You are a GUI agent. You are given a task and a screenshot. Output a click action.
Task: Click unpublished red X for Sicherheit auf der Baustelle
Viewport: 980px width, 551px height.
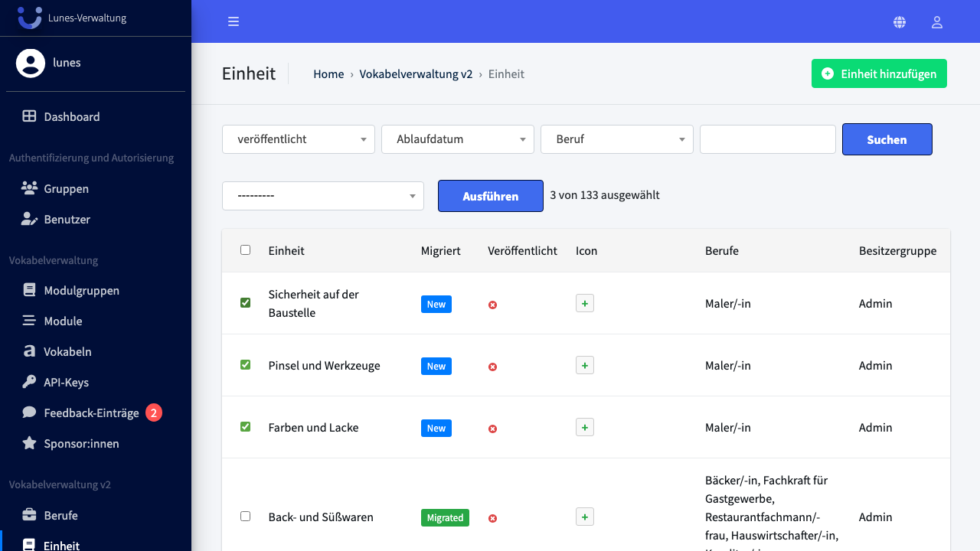[x=492, y=305]
